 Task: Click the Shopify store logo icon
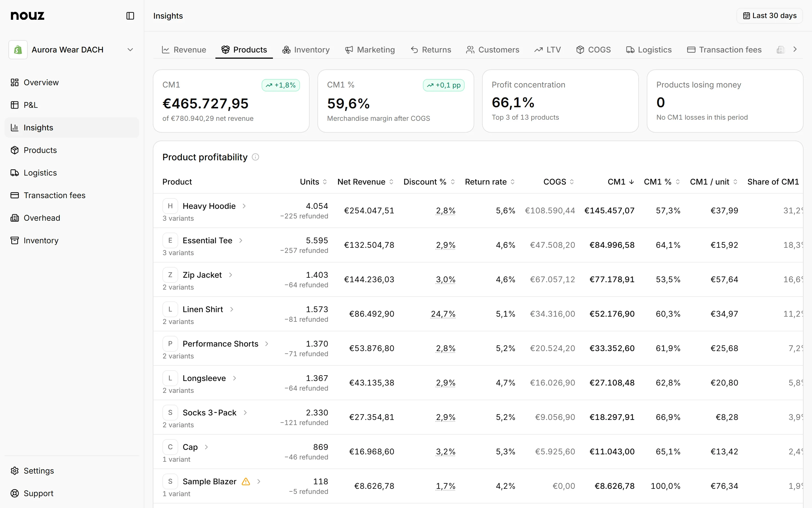point(18,50)
